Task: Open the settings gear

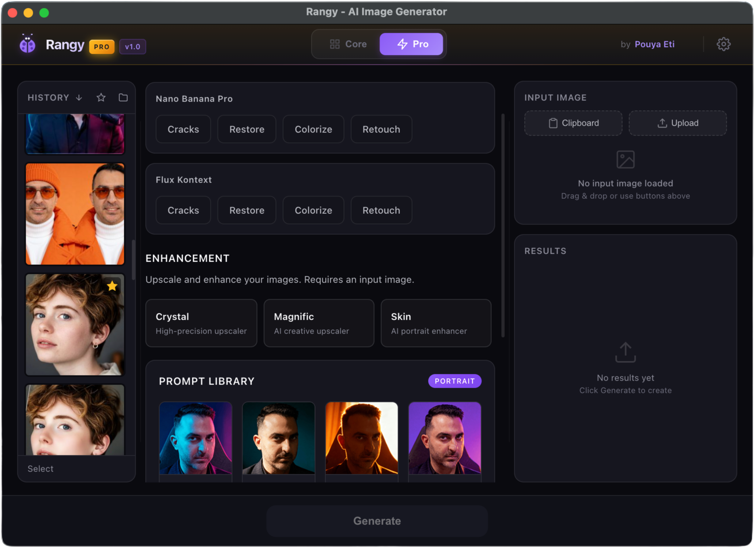Action: (x=724, y=44)
